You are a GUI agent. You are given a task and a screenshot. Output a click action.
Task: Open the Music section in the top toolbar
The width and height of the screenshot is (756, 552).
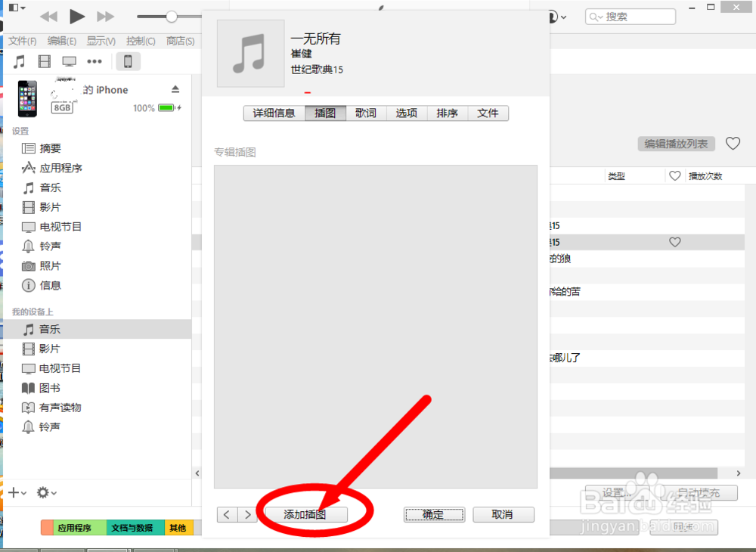point(18,61)
